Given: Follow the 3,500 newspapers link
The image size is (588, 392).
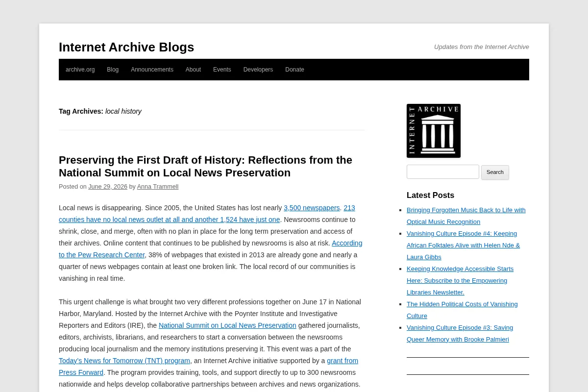Looking at the screenshot, I should 312,208.
